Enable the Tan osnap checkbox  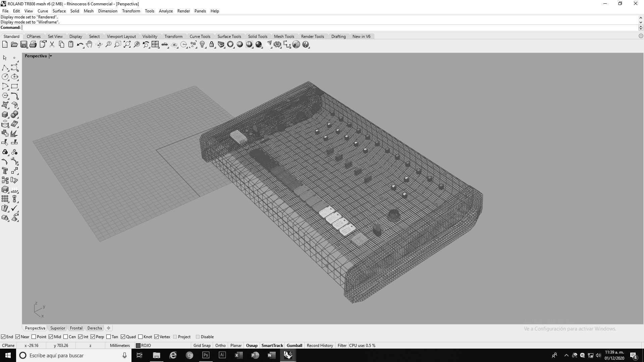109,337
